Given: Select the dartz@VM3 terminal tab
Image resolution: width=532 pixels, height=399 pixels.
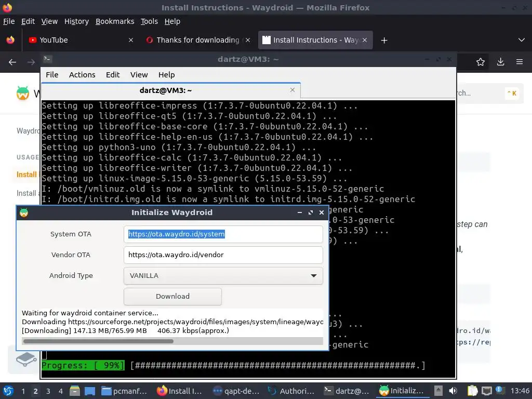Looking at the screenshot, I should [x=170, y=90].
